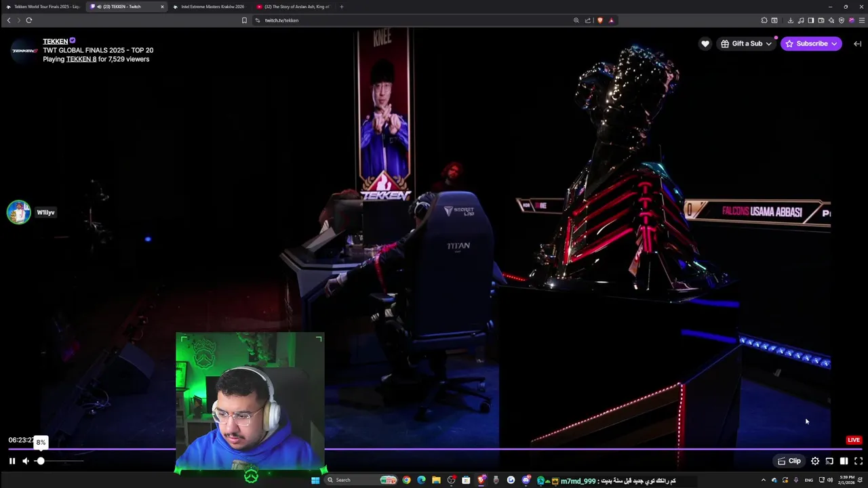Open Brave Wallet icon
The width and height of the screenshot is (868, 488).
[821, 20]
